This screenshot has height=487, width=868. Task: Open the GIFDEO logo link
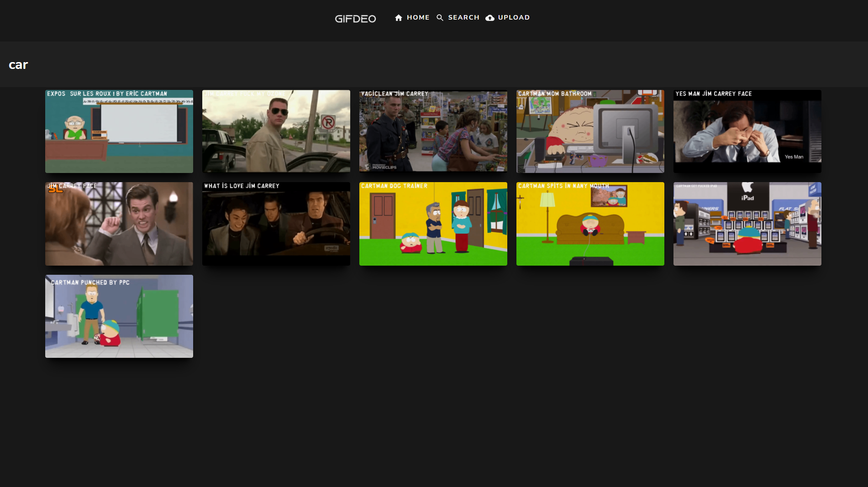pos(355,19)
